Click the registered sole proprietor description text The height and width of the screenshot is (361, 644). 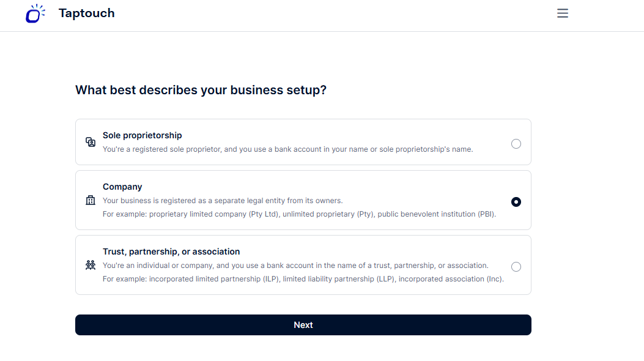[287, 149]
